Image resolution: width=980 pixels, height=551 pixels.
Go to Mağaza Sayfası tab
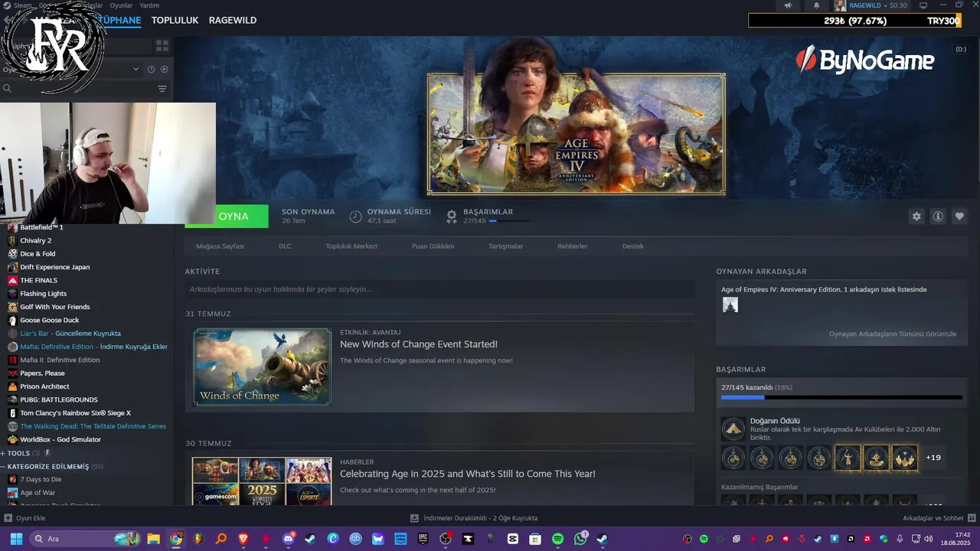[x=220, y=246]
